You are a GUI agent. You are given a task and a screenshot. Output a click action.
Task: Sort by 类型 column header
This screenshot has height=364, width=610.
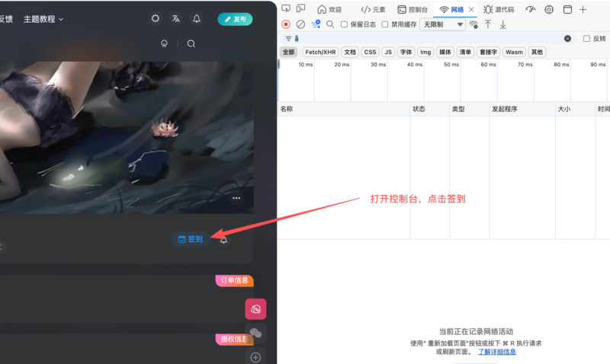[x=469, y=109]
